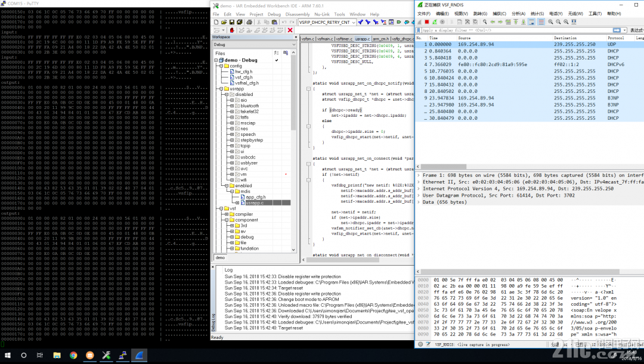
Task: Click Save icon in IAR toolbar
Action: pos(231,22)
